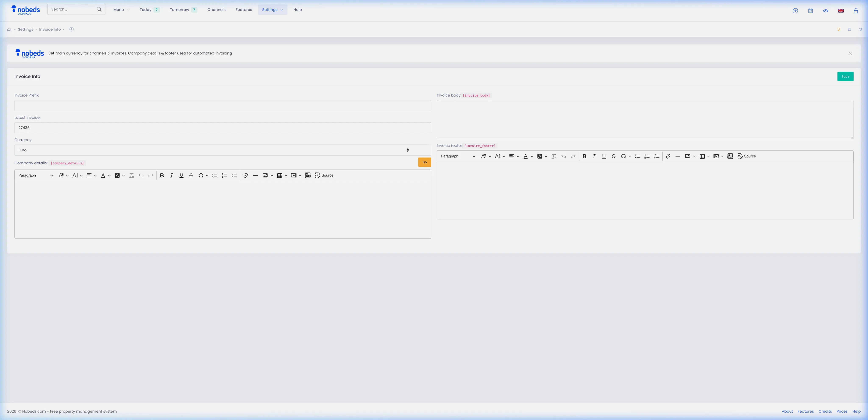Add numbered list in Invoice footer editor

647,156
